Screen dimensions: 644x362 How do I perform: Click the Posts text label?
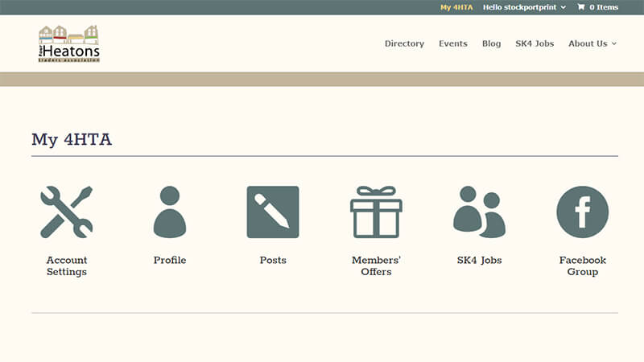coord(273,260)
